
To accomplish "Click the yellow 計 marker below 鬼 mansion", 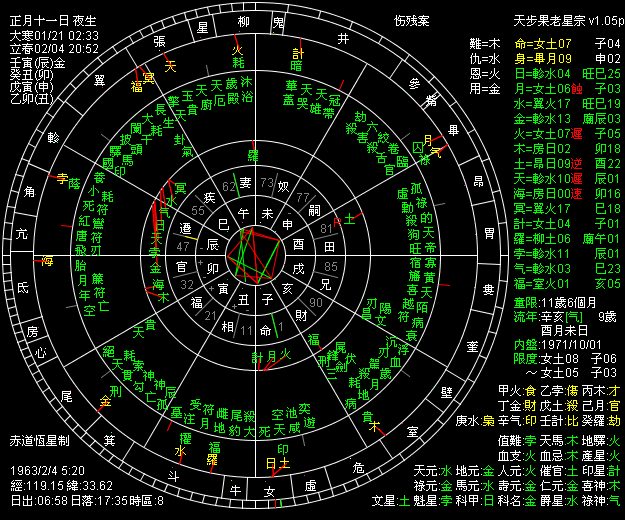I will tap(297, 53).
